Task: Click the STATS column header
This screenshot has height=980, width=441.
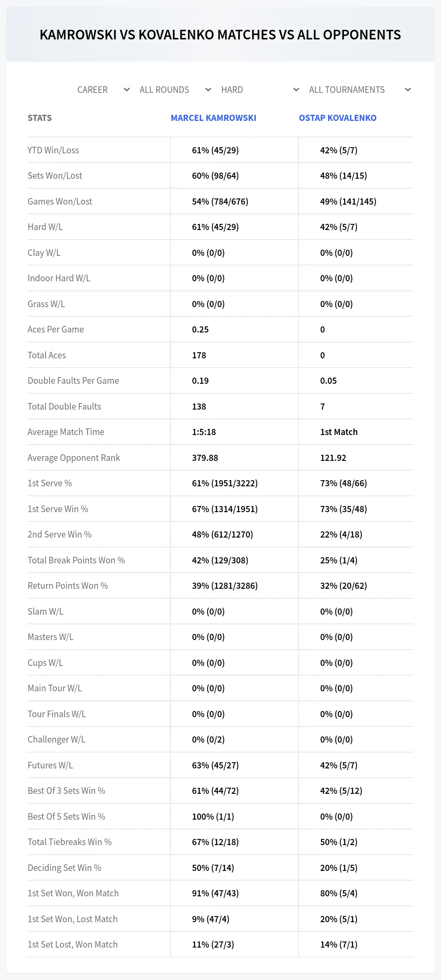Action: point(39,118)
